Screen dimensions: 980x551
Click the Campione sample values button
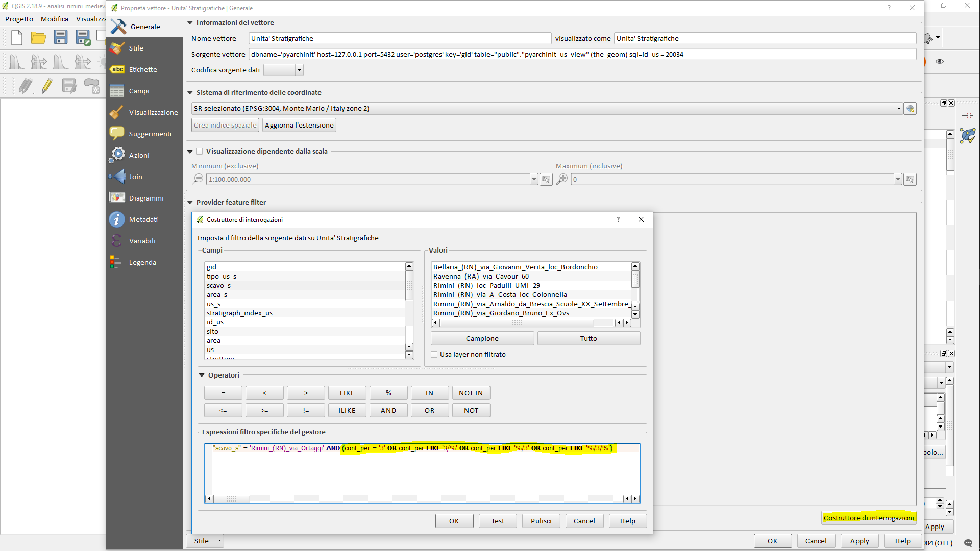(482, 338)
